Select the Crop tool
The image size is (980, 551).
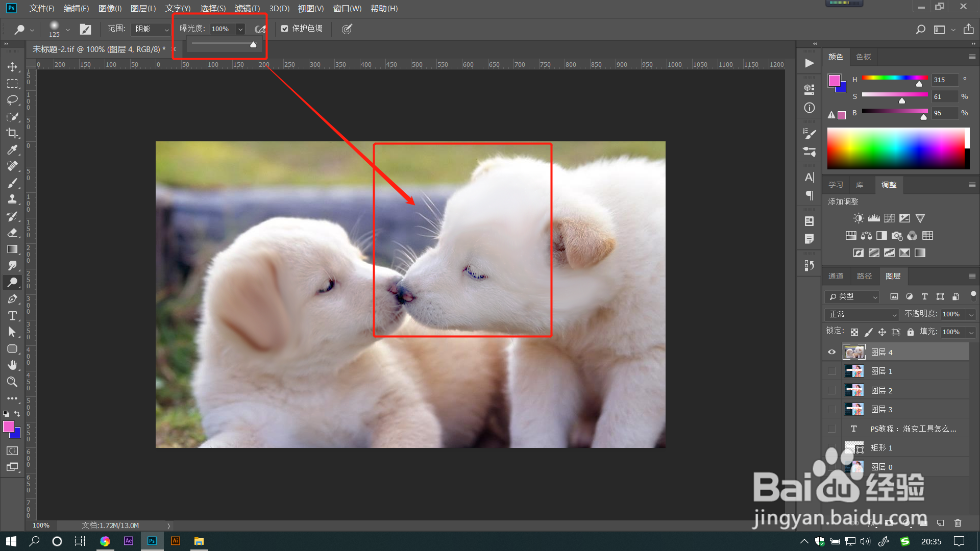pyautogui.click(x=12, y=133)
